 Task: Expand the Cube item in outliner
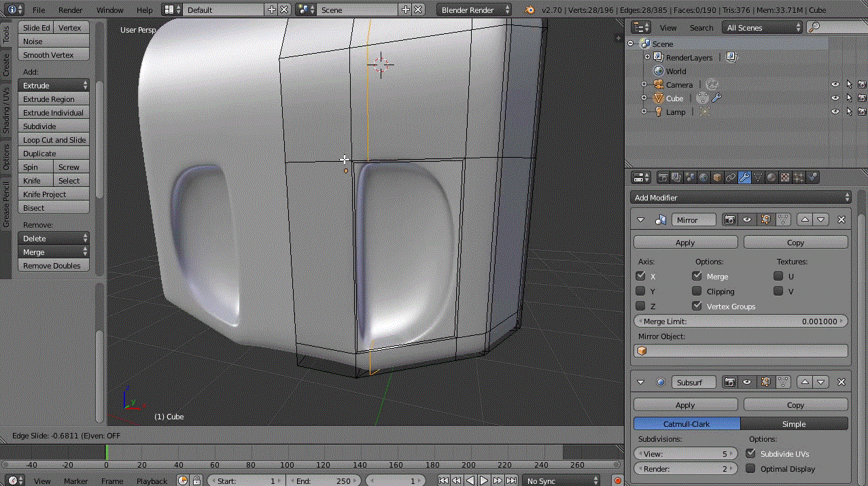pos(644,98)
